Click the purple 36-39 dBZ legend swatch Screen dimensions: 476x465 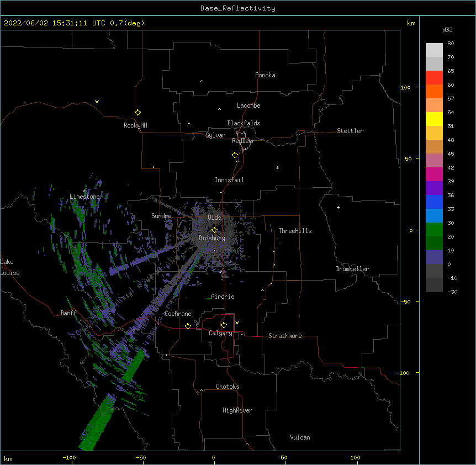tap(434, 188)
